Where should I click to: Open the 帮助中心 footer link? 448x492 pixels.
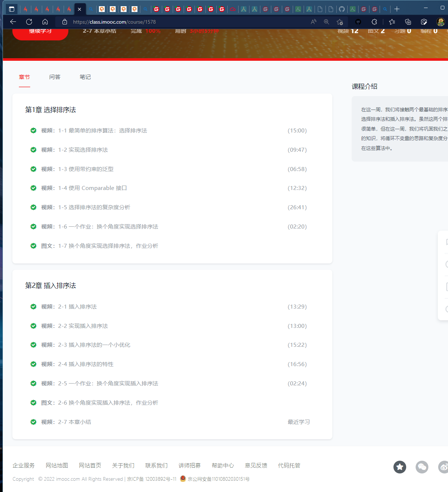coord(223,465)
